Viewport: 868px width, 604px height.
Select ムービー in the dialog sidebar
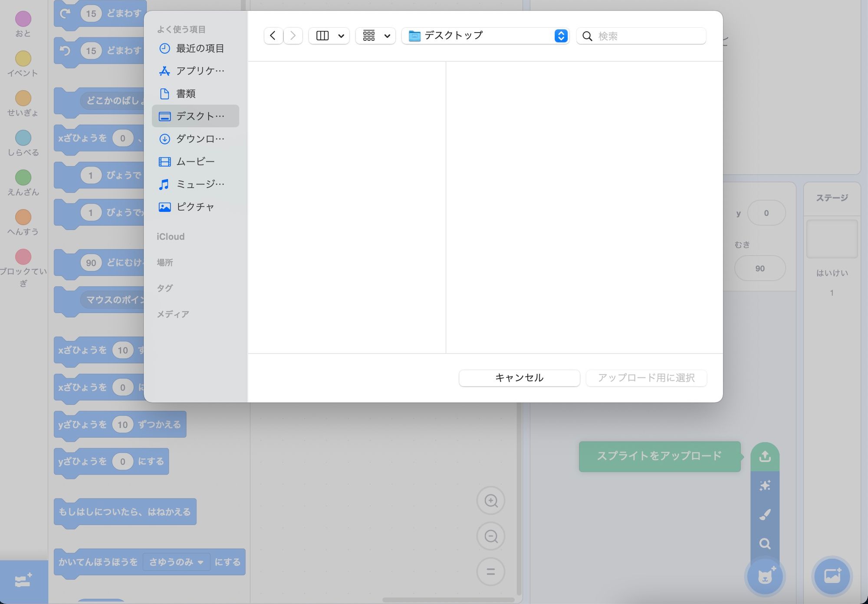point(194,161)
